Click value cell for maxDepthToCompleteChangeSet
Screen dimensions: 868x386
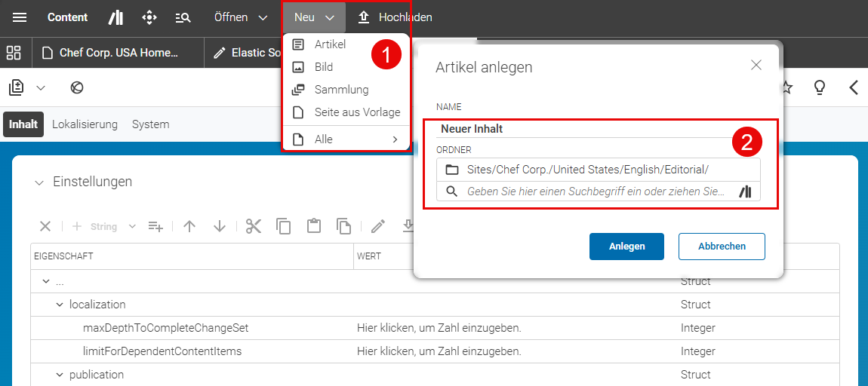tap(439, 328)
